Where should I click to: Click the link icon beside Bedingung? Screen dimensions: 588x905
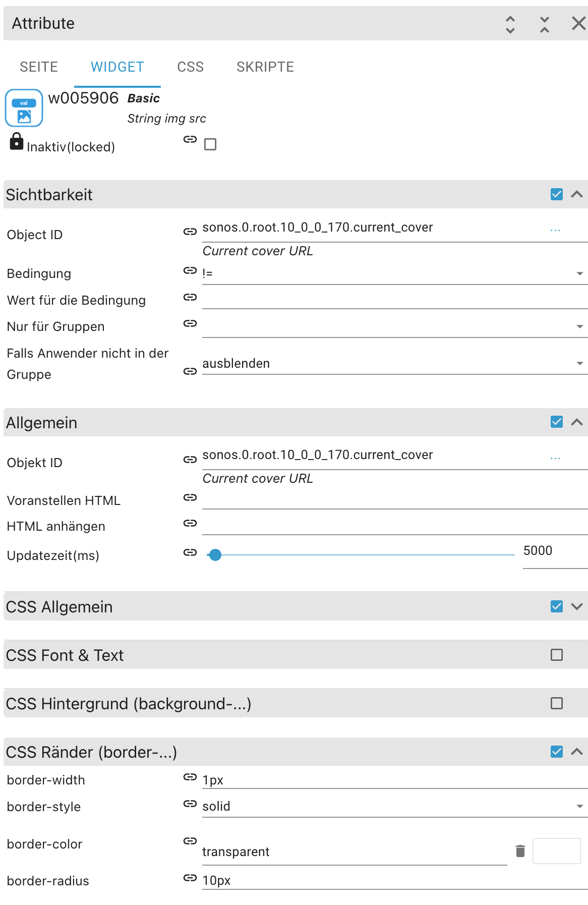(x=190, y=271)
